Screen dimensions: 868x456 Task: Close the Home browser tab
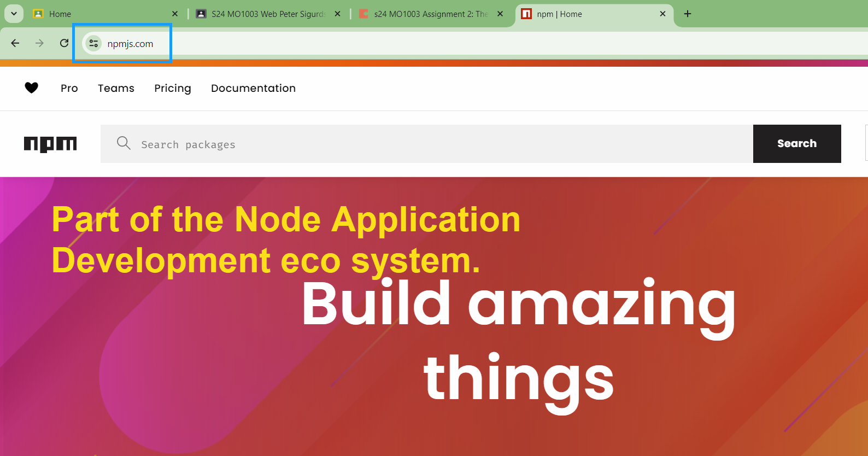pos(175,14)
